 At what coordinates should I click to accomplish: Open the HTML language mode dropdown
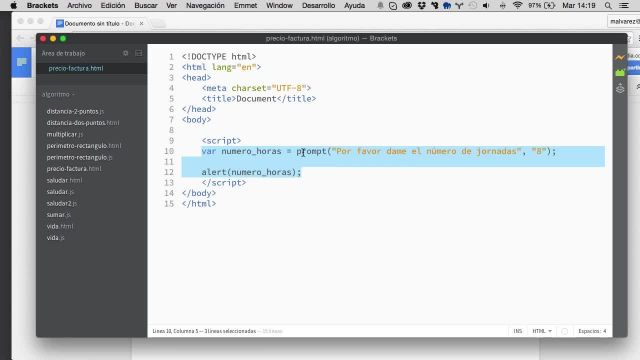[x=542, y=331]
